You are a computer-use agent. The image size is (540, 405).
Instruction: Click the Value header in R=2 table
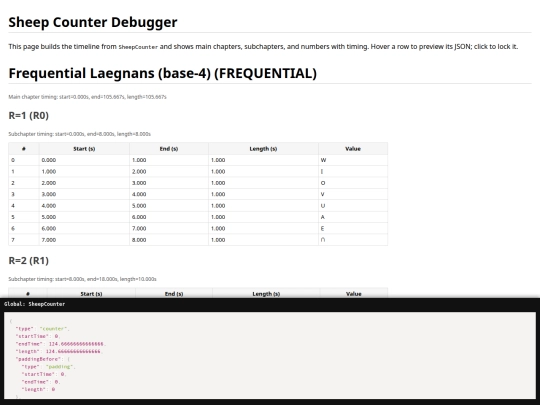tap(354, 294)
